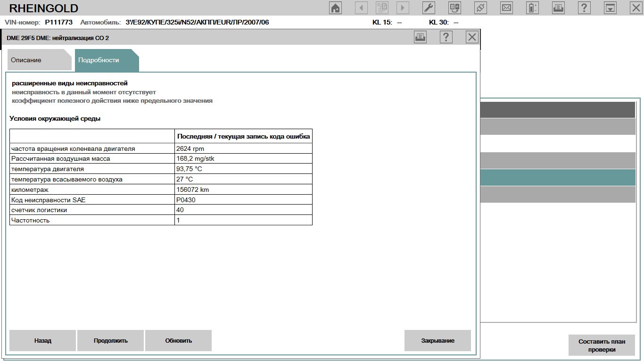Click the 2624 rpm value cell
Viewport: 644px width, 362px height.
(243, 148)
